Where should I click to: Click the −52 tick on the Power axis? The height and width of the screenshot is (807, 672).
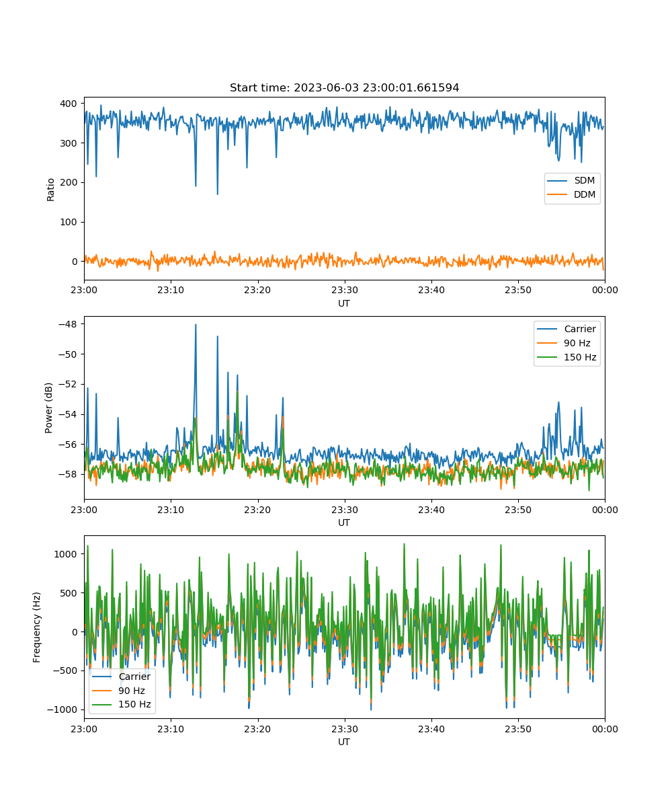click(x=69, y=385)
